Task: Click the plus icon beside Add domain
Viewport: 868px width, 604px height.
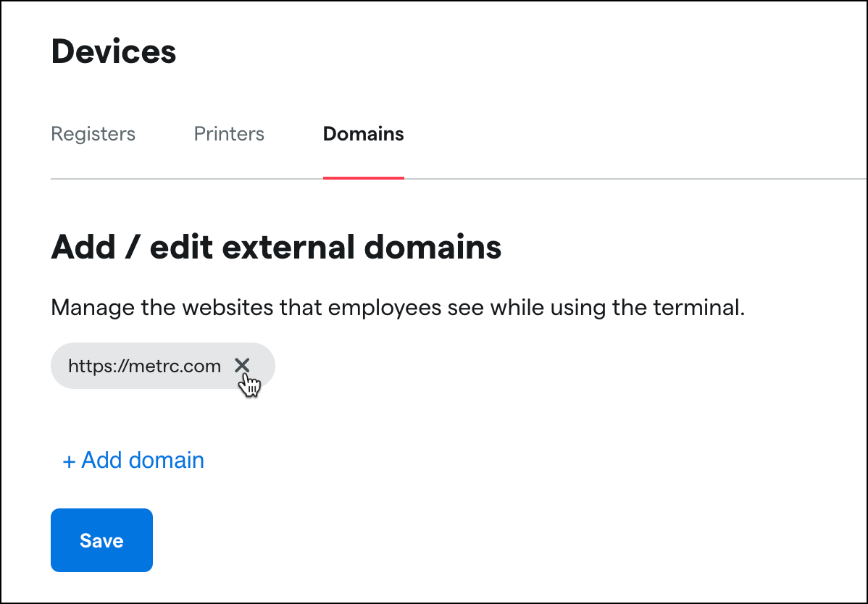Action: [69, 460]
